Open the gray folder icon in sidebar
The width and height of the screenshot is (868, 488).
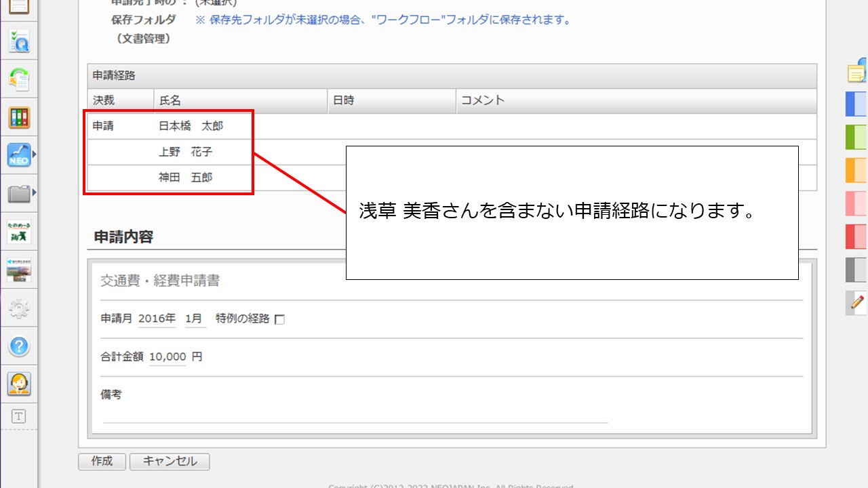(19, 195)
